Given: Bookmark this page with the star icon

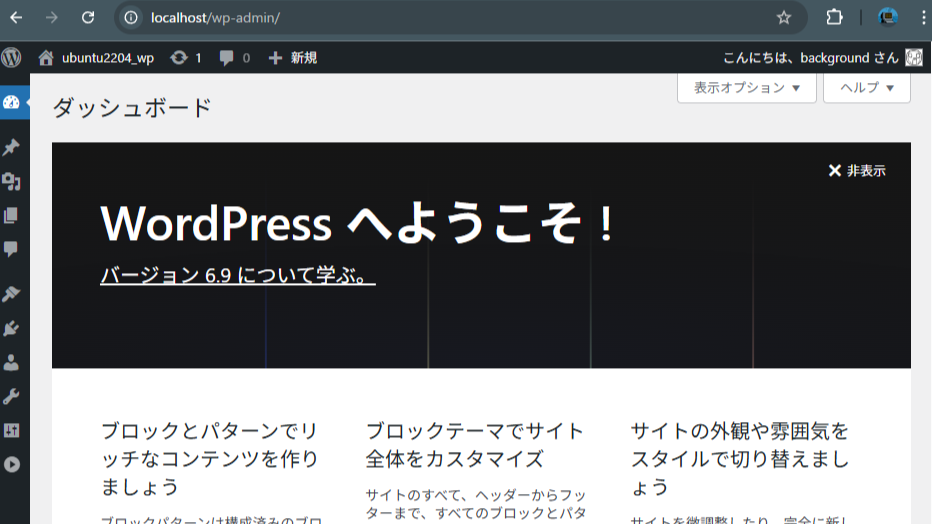Looking at the screenshot, I should click(x=784, y=17).
